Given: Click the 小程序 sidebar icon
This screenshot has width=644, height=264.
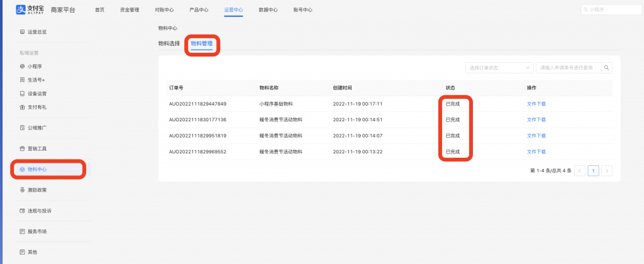Looking at the screenshot, I should coord(22,66).
